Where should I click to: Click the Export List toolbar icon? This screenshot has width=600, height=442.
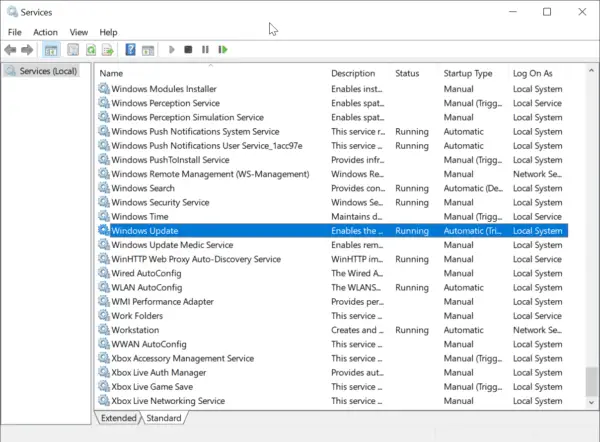point(109,49)
